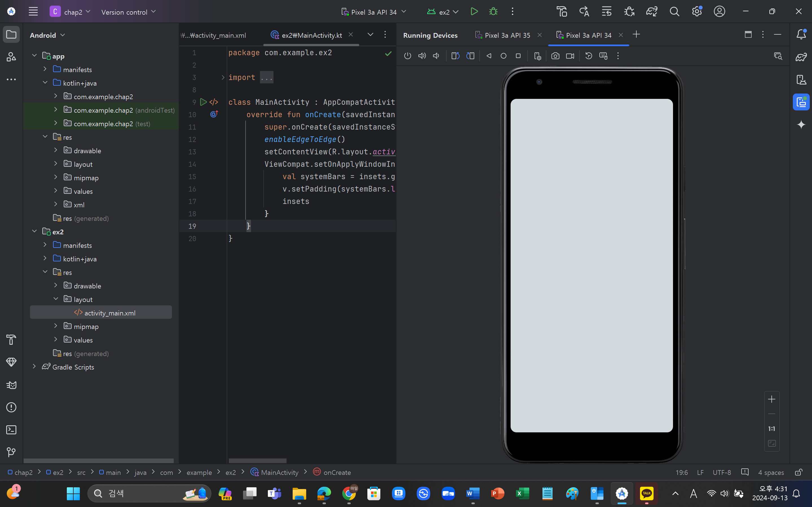Open the layout folder under ex2
This screenshot has height=507, width=812.
82,299
